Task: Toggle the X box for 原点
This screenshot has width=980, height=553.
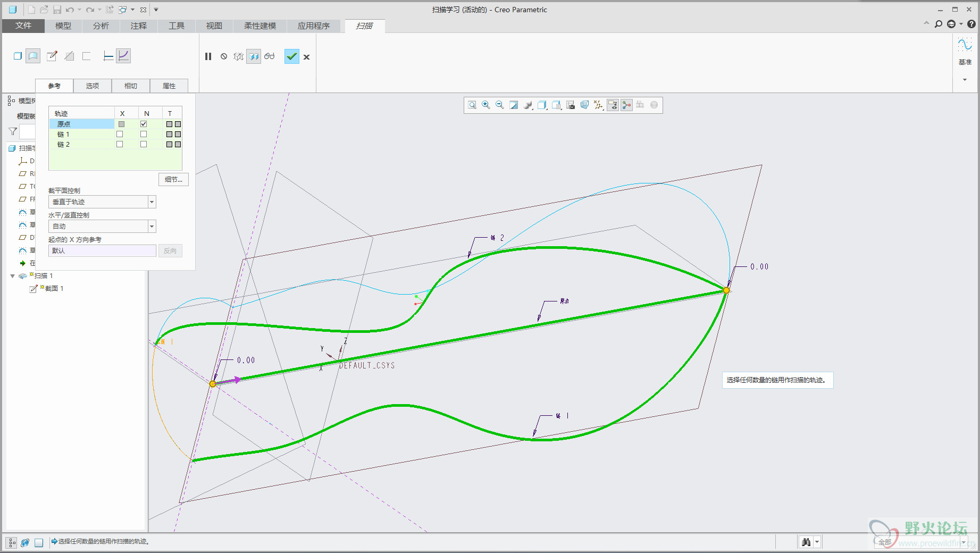Action: click(x=121, y=124)
